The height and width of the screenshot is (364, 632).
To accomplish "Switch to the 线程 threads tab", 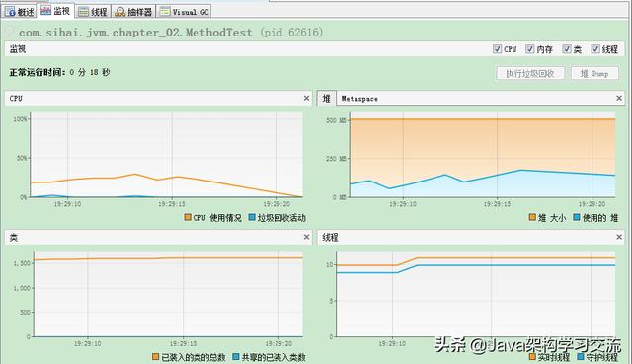I will pos(93,12).
